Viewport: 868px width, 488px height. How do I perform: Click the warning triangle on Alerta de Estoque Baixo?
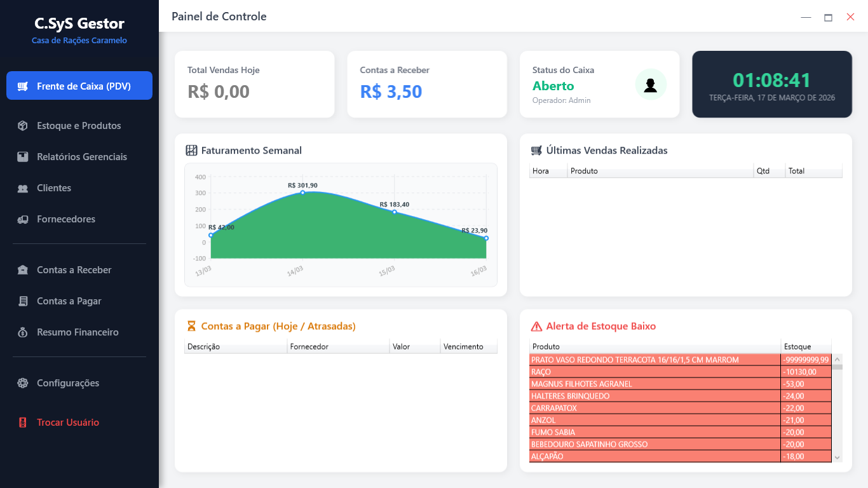click(536, 326)
